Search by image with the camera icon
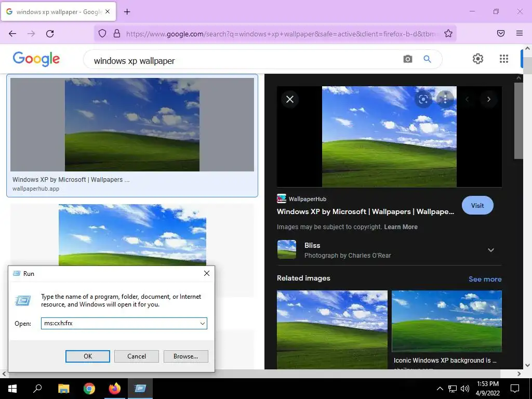 point(407,59)
